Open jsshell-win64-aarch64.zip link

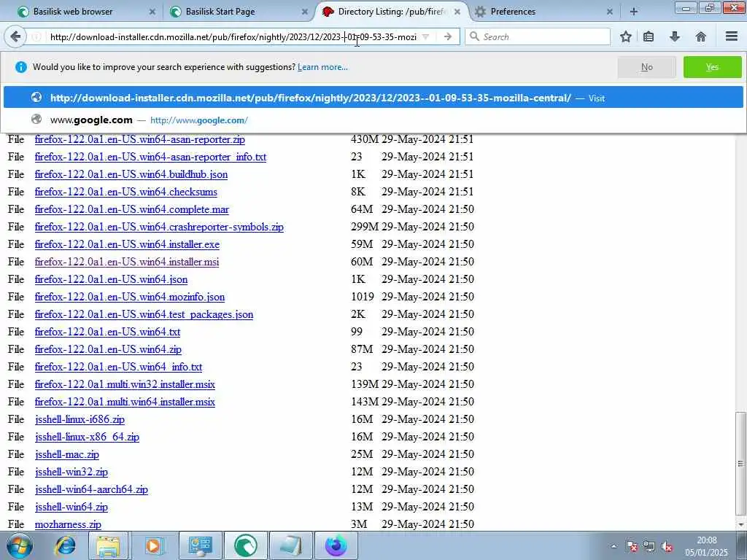point(91,489)
